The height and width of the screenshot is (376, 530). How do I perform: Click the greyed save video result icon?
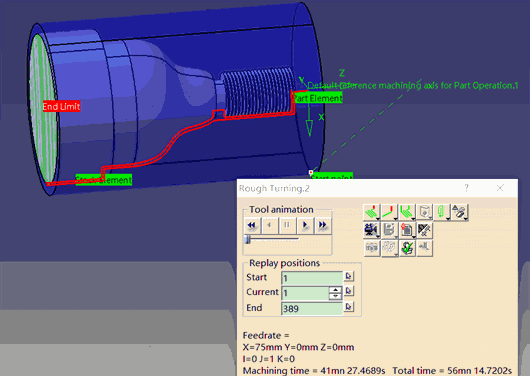pos(389,230)
